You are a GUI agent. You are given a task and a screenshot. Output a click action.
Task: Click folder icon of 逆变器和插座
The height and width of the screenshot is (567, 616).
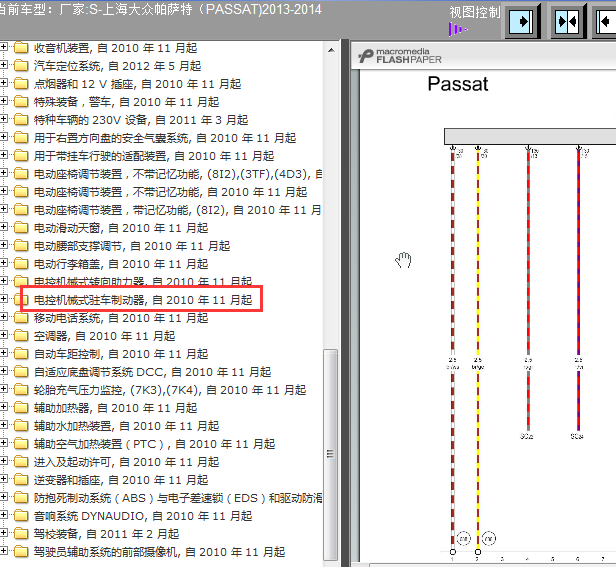21,481
